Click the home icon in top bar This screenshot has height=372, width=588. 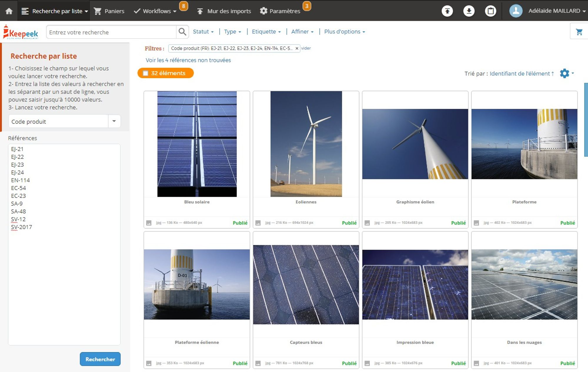(9, 11)
